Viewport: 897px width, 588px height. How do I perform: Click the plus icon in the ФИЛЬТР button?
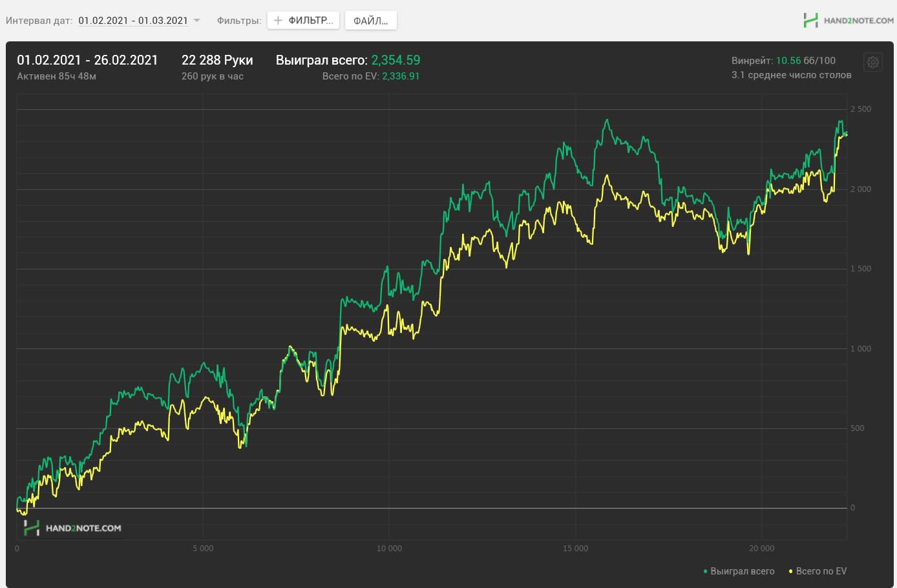pos(278,20)
